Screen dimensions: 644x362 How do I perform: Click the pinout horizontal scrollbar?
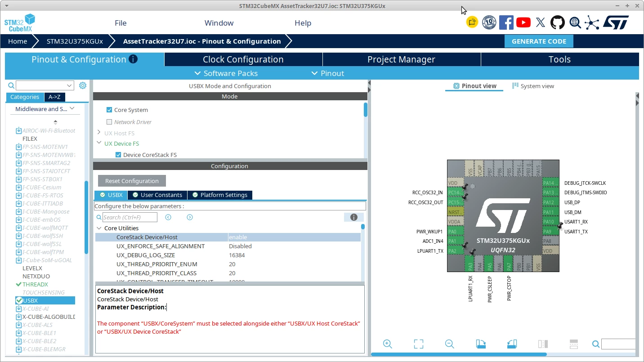[x=459, y=354]
